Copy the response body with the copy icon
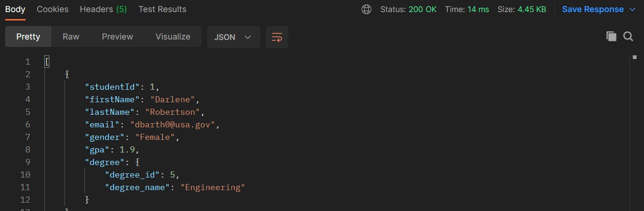This screenshot has height=211, width=644. pos(611,36)
